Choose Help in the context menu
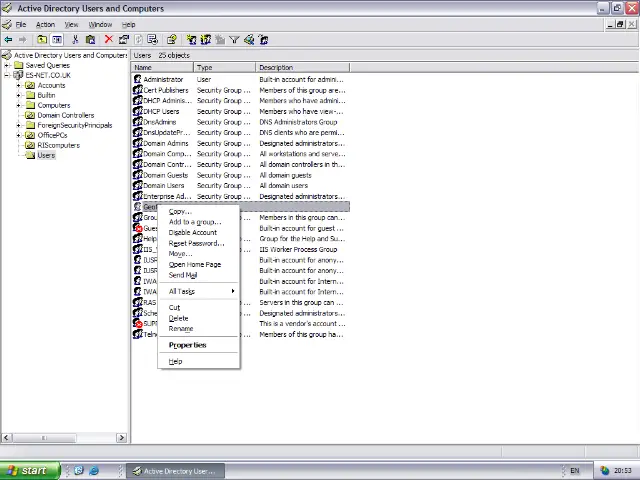This screenshot has height=480, width=640. pyautogui.click(x=199, y=361)
